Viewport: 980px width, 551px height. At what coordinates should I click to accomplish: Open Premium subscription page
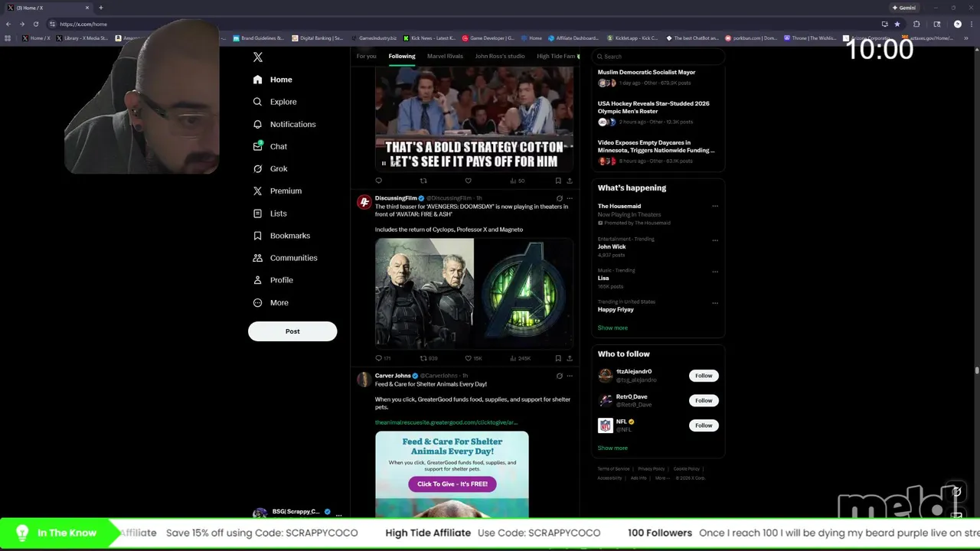[x=277, y=191]
